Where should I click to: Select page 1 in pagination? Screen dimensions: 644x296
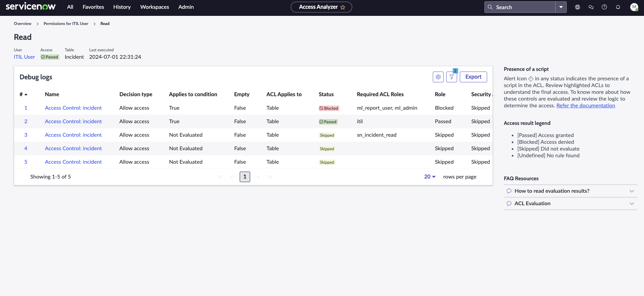coord(245,177)
